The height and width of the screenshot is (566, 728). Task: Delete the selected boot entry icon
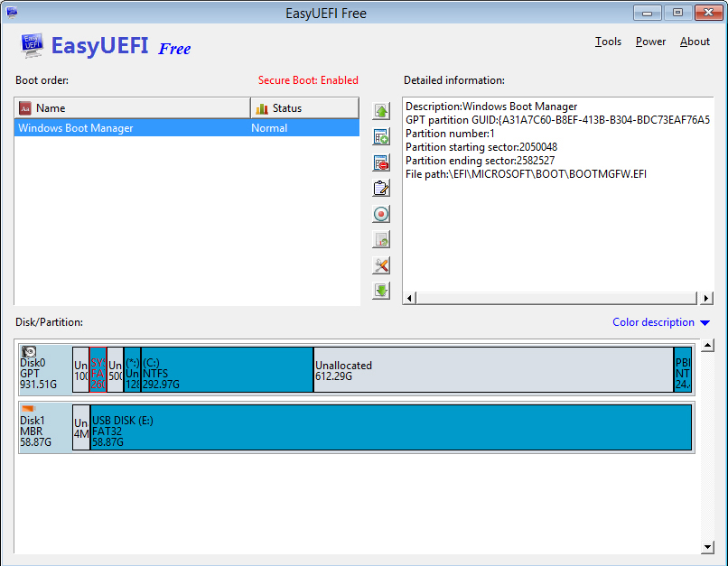381,162
